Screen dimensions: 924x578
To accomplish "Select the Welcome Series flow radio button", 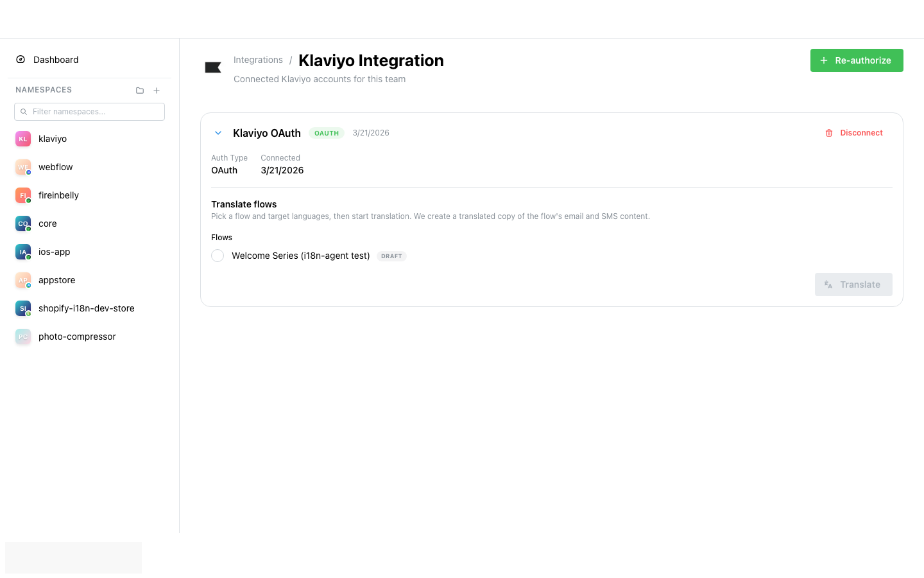I will [x=218, y=256].
